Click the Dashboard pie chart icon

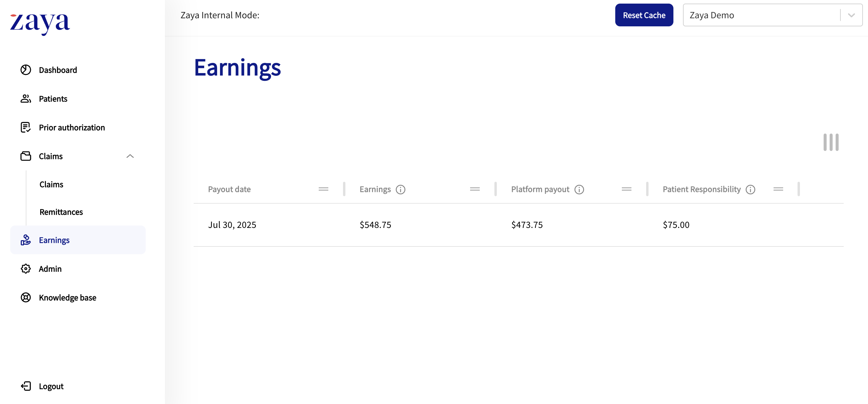[x=25, y=70]
